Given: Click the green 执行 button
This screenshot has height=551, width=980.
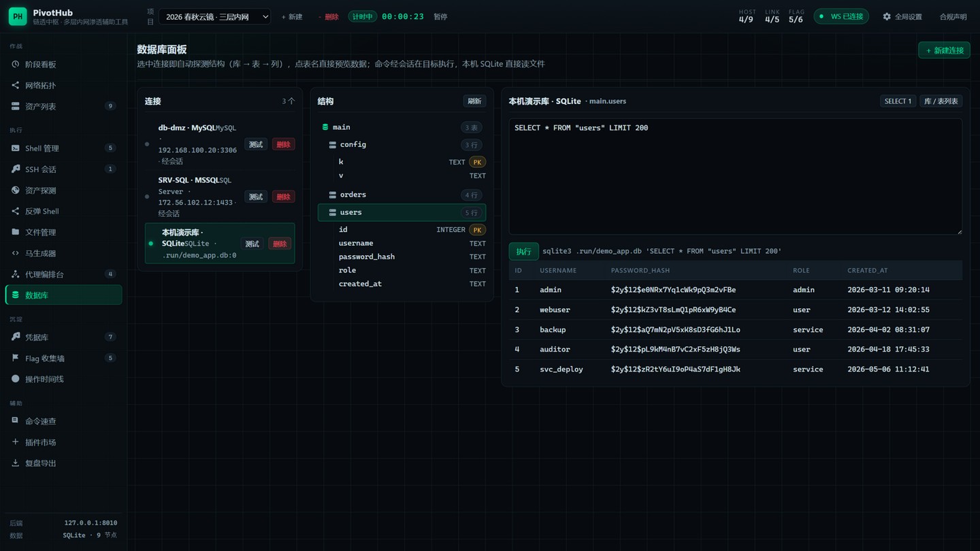Looking at the screenshot, I should point(523,251).
